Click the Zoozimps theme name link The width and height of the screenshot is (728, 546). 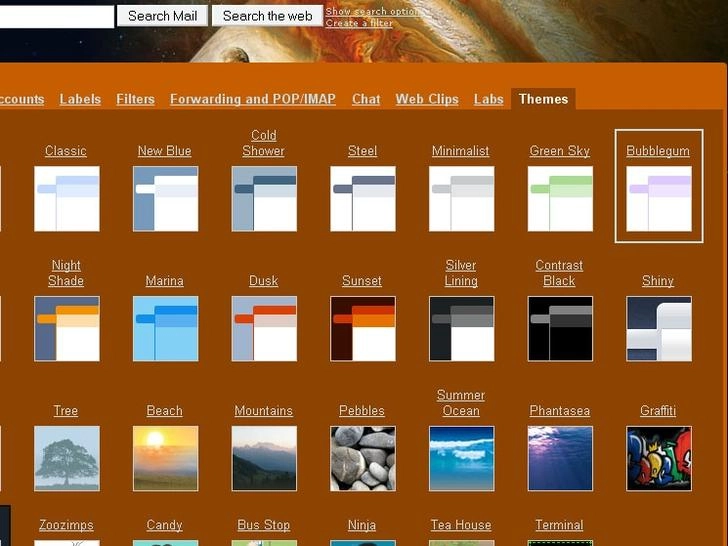(x=66, y=525)
